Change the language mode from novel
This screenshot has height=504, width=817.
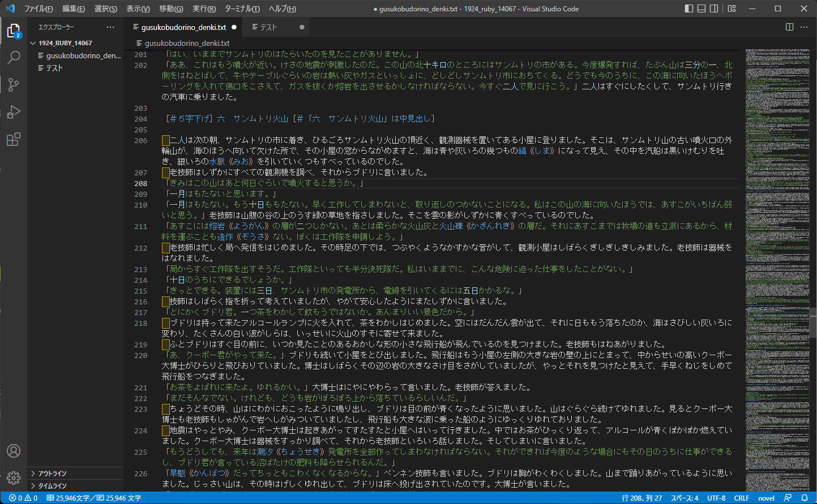766,498
